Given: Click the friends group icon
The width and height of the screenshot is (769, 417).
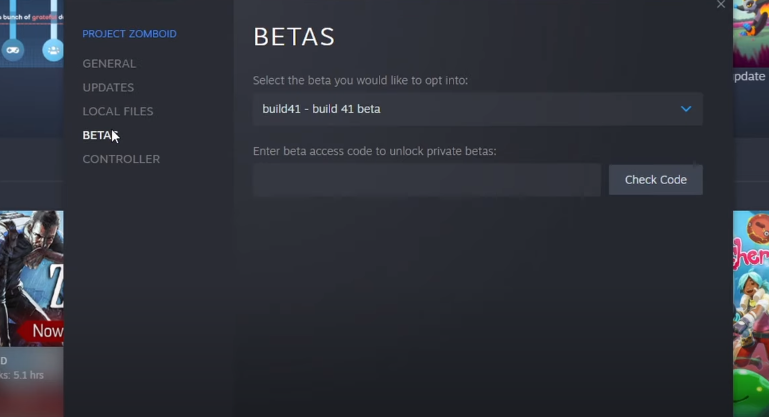Looking at the screenshot, I should (x=53, y=50).
